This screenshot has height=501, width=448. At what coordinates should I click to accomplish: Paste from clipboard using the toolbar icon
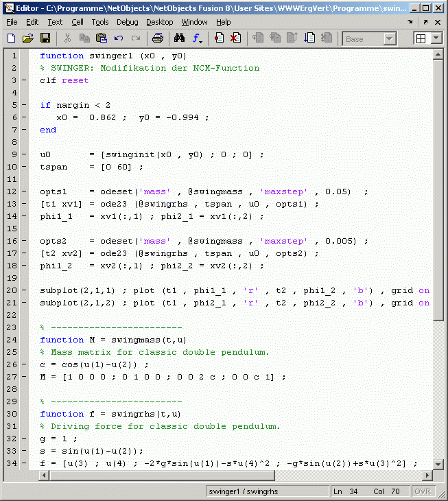102,38
